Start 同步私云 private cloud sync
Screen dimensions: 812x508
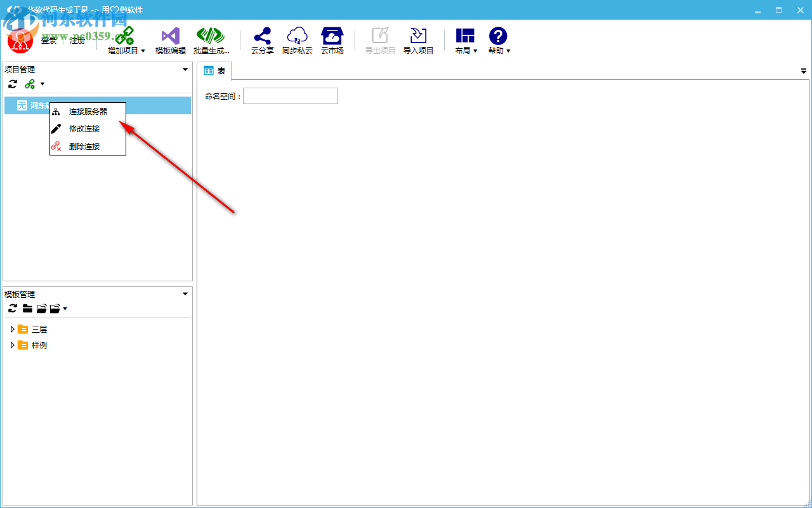[x=297, y=41]
